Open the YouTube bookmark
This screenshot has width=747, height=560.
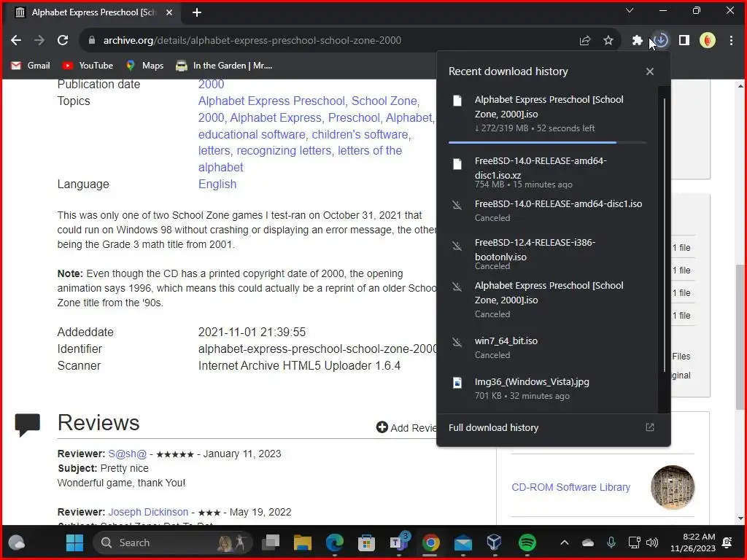(88, 66)
